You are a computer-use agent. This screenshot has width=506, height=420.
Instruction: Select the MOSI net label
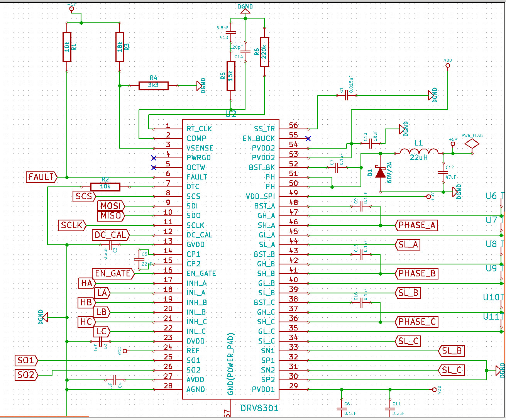click(x=111, y=206)
